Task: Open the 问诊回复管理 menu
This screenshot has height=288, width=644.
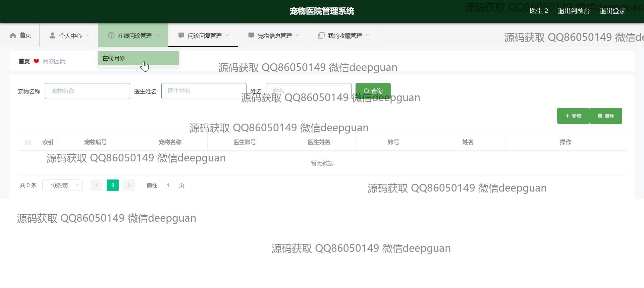Action: tap(205, 35)
